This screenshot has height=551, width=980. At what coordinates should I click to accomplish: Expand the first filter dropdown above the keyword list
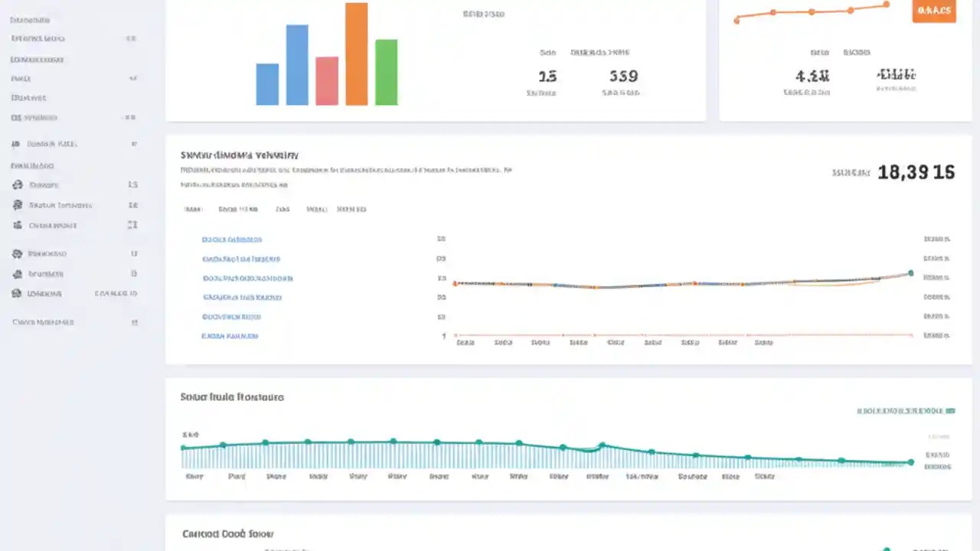point(193,209)
